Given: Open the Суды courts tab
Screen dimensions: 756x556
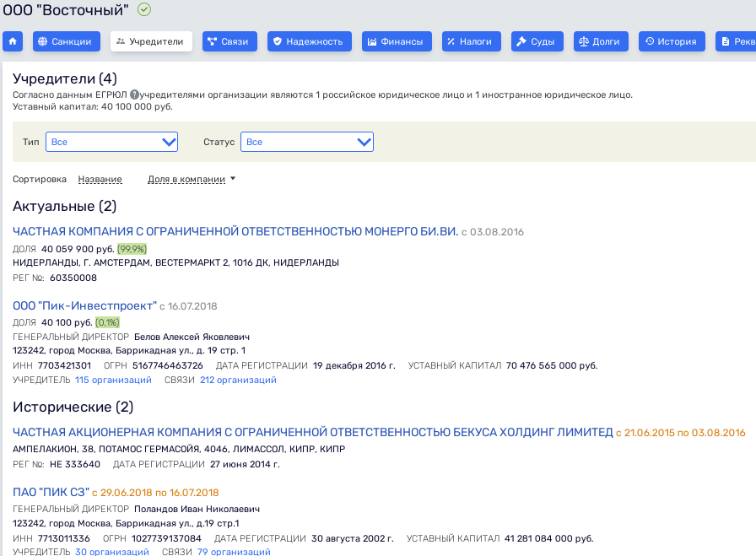Looking at the screenshot, I should [537, 41].
